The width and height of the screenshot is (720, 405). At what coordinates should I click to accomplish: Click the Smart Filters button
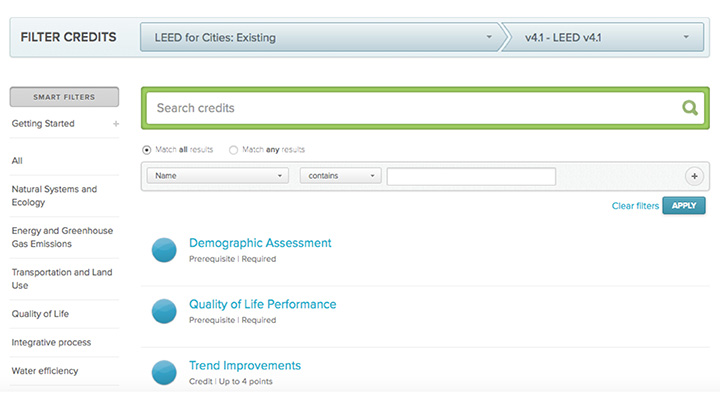(x=64, y=97)
